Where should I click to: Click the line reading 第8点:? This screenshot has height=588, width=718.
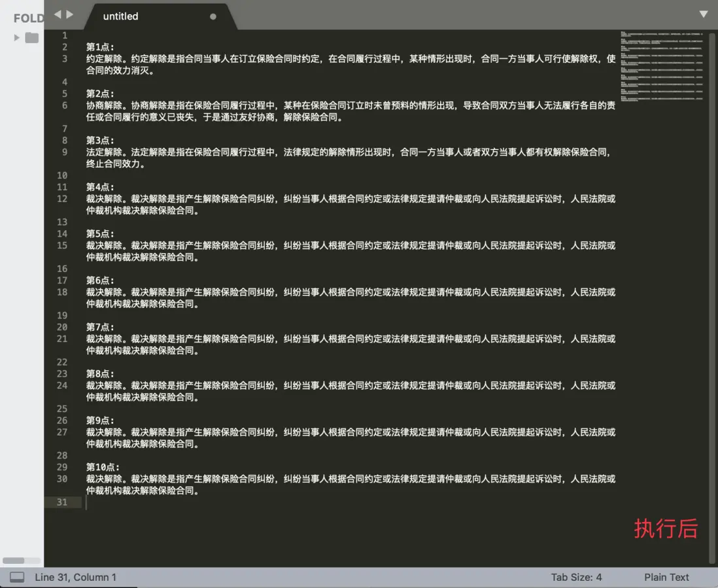[100, 373]
